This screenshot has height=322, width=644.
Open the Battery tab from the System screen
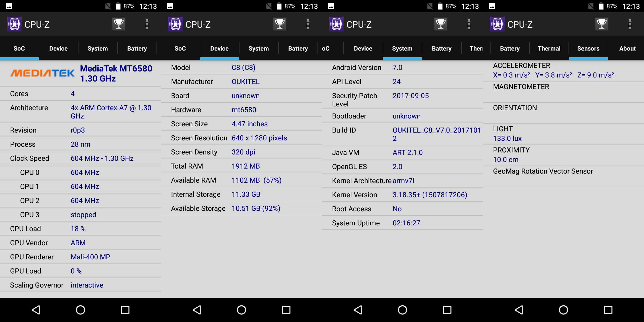click(x=442, y=49)
